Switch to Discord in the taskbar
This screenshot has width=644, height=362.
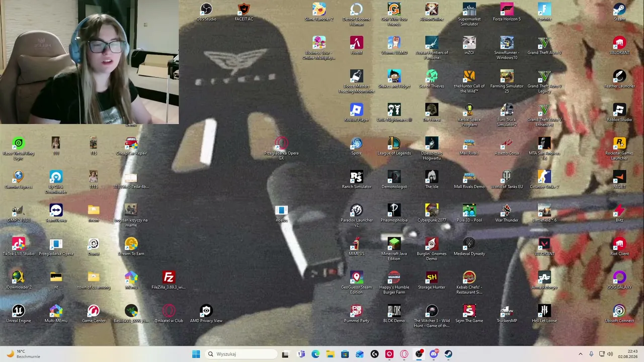434,354
